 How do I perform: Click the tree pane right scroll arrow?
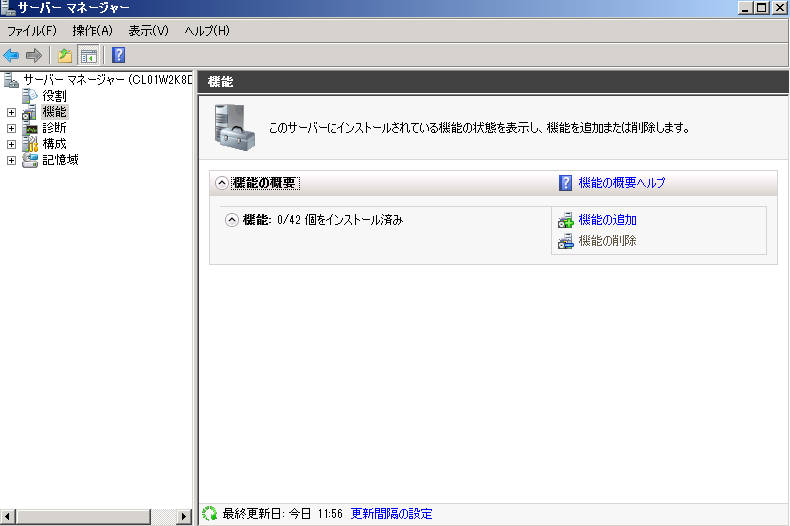[x=184, y=516]
